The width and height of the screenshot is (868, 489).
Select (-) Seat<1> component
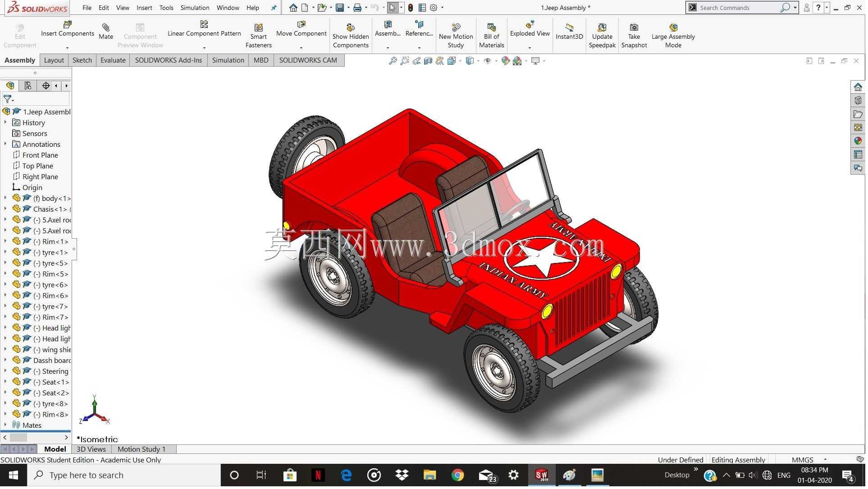(x=51, y=382)
